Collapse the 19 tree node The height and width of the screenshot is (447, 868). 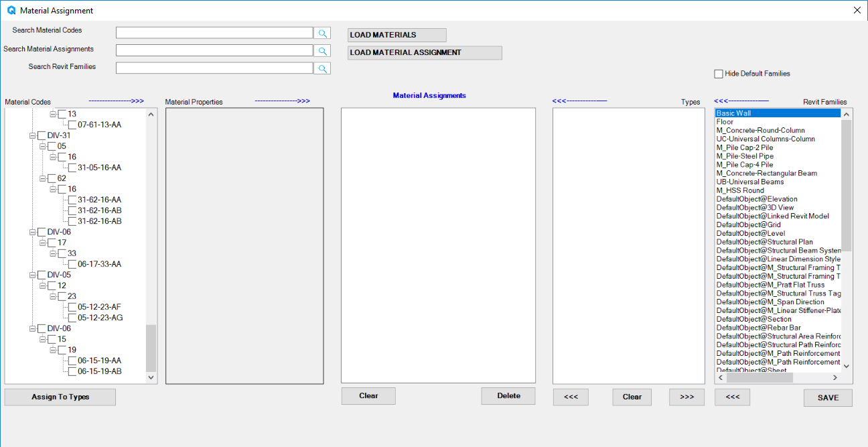52,350
